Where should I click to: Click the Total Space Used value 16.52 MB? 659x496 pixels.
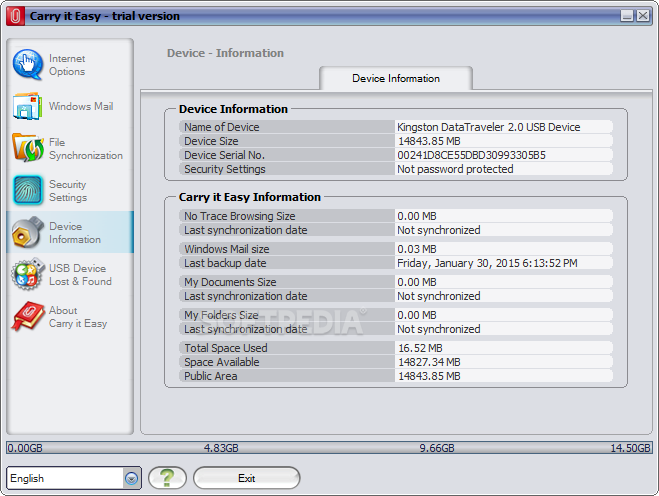pyautogui.click(x=420, y=348)
